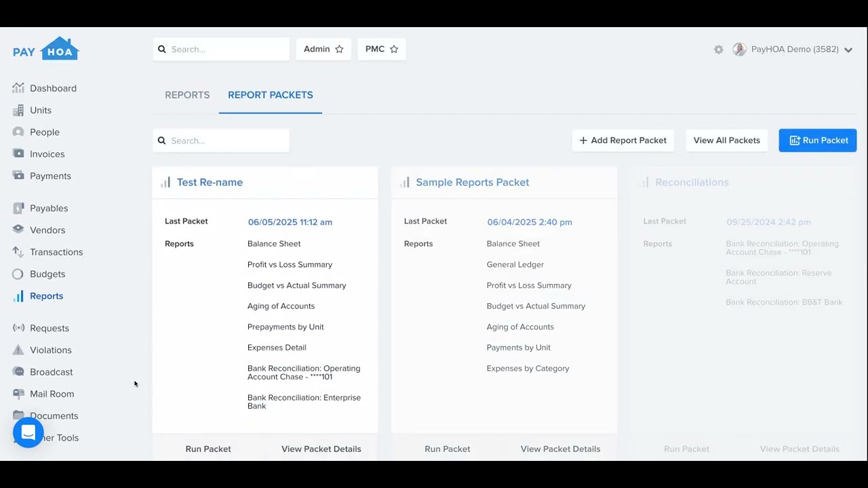This screenshot has height=488, width=868.
Task: Click the Violations warning triangle icon
Action: pyautogui.click(x=18, y=350)
